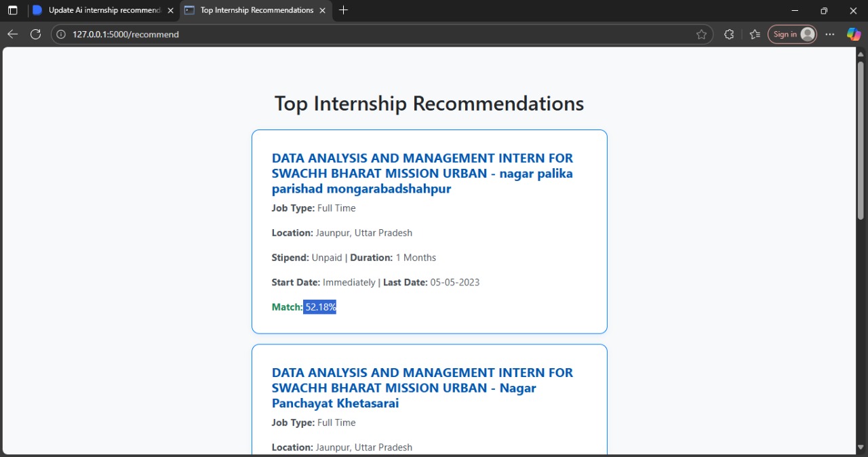Click Job Type Full Time in second card
Image resolution: width=868 pixels, height=457 pixels.
click(314, 422)
